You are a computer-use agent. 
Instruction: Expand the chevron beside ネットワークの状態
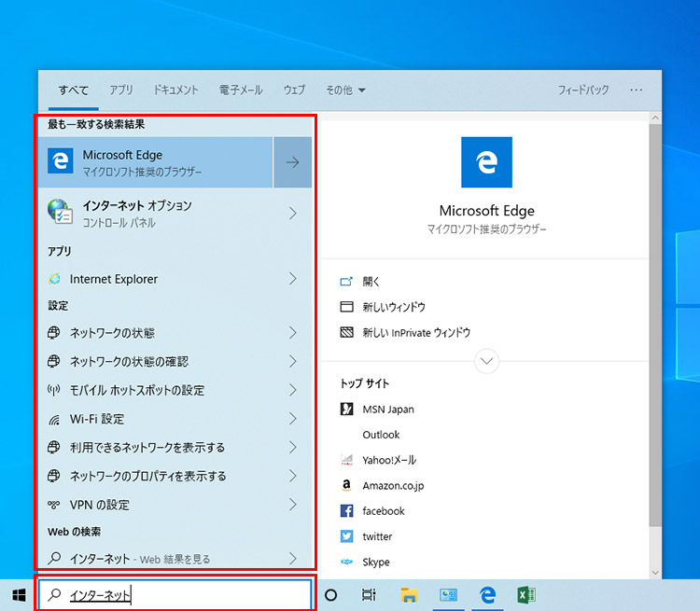tap(292, 333)
